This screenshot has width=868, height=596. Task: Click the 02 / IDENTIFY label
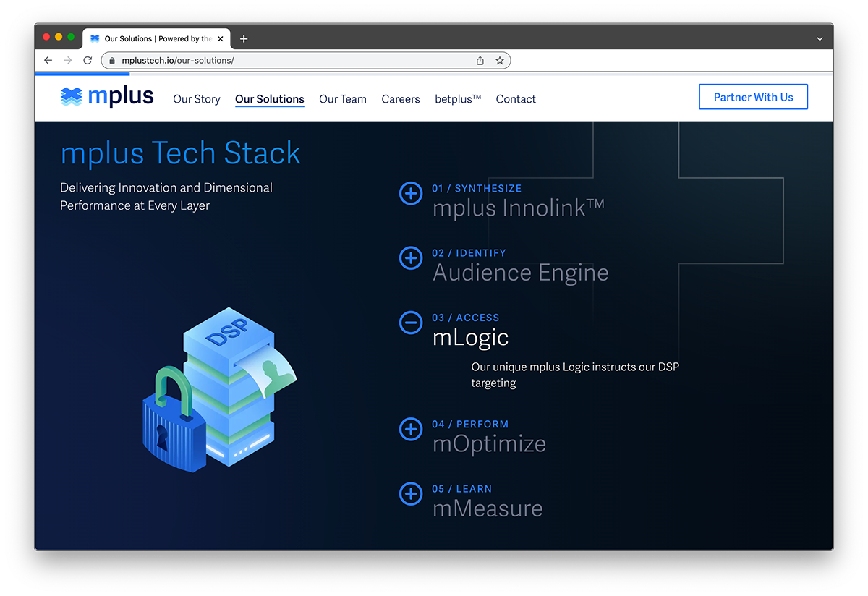tap(469, 253)
